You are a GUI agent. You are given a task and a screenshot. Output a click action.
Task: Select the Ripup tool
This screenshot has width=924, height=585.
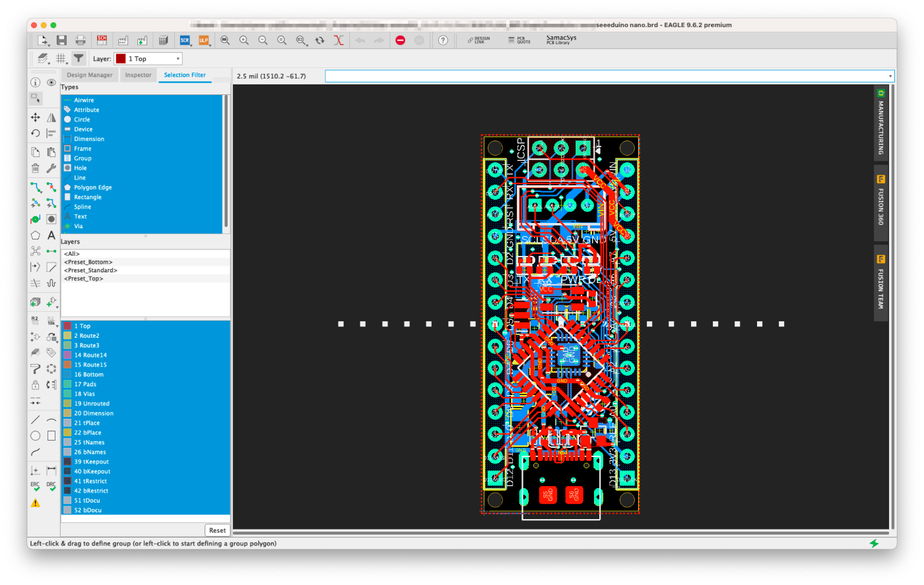51,188
